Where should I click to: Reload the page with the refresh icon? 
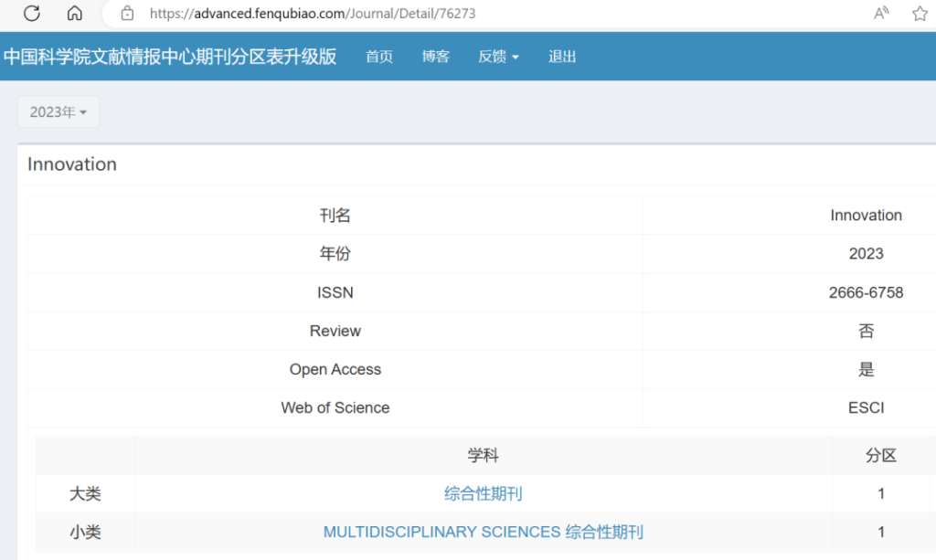pos(32,13)
